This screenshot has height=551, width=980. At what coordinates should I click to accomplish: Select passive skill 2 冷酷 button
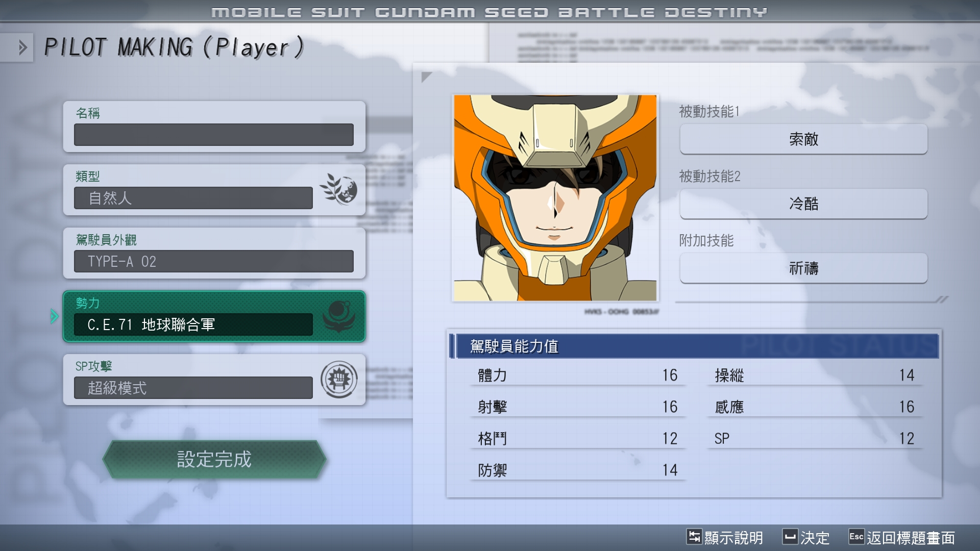(x=803, y=204)
